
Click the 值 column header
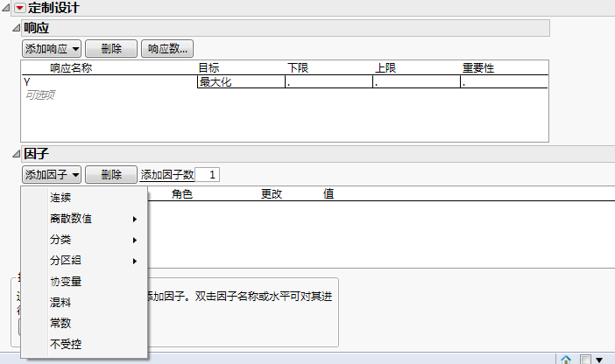[x=329, y=194]
